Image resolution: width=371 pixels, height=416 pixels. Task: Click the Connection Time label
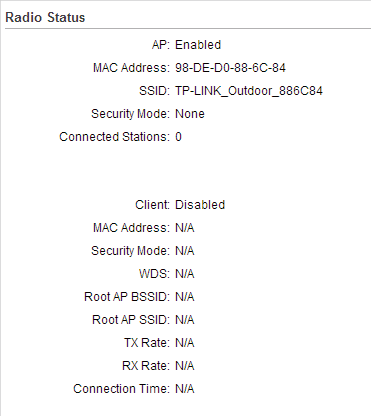tap(121, 389)
